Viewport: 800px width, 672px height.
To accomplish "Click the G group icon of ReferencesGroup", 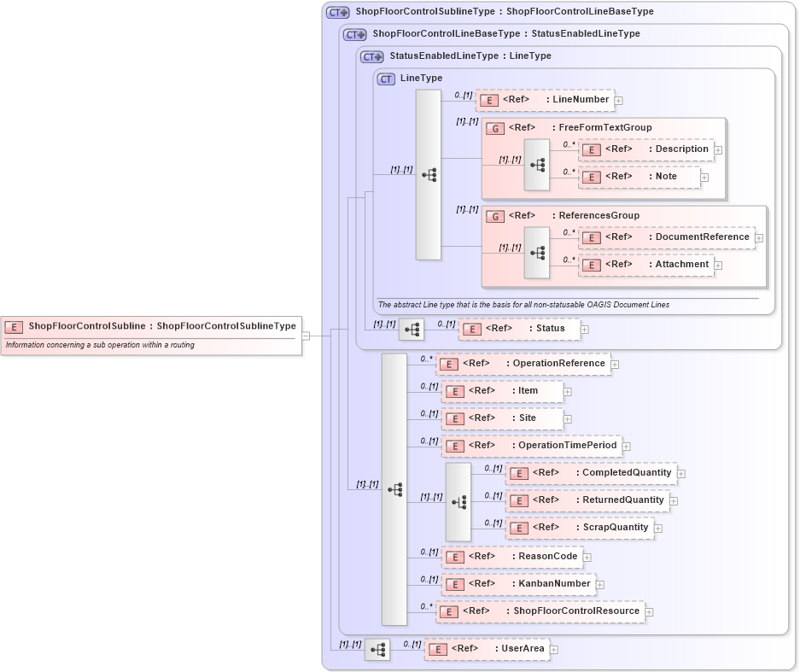I will pyautogui.click(x=495, y=216).
